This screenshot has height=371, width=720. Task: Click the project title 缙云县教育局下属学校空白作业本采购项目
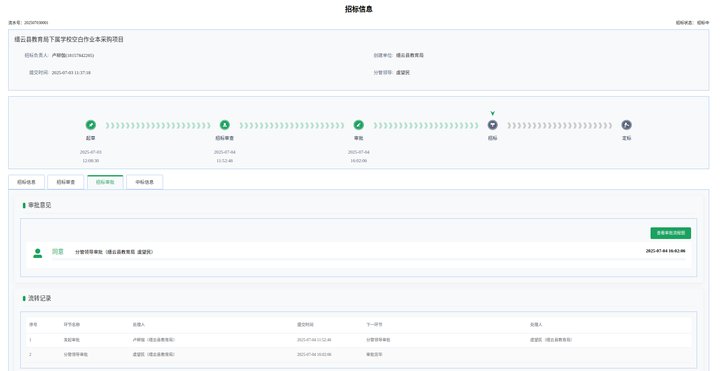[x=69, y=39]
